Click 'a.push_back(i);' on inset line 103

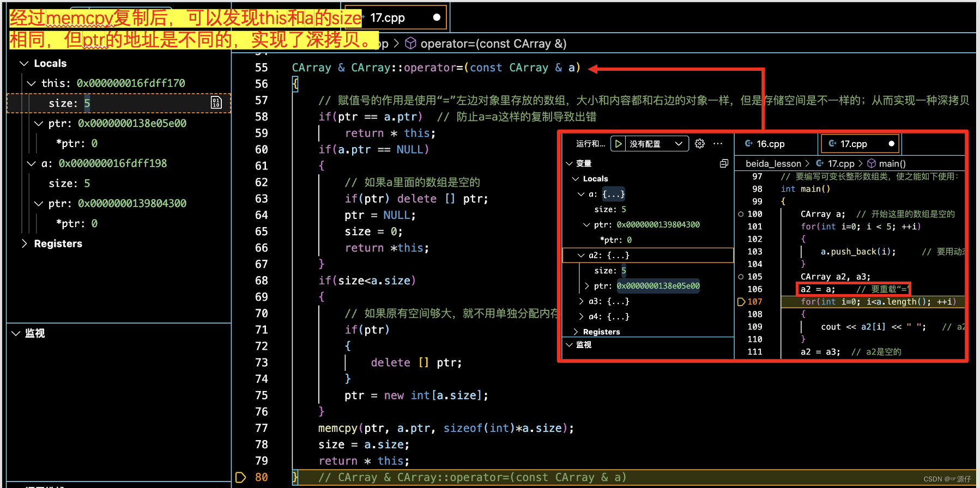point(858,252)
